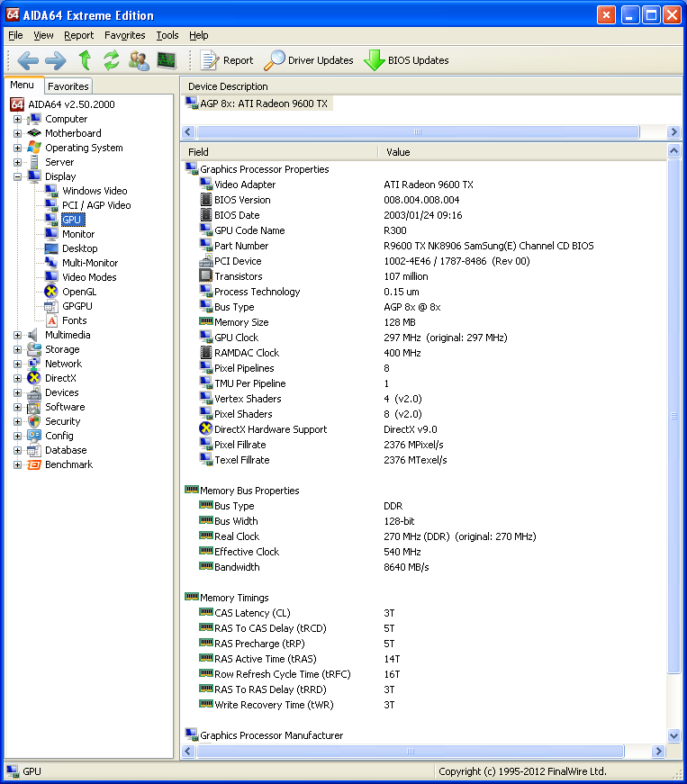
Task: Click the Motherboard icon in tree
Action: tap(34, 133)
